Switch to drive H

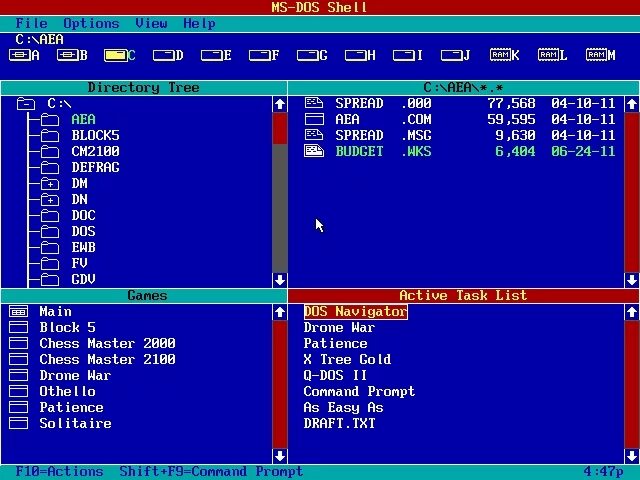coord(360,55)
